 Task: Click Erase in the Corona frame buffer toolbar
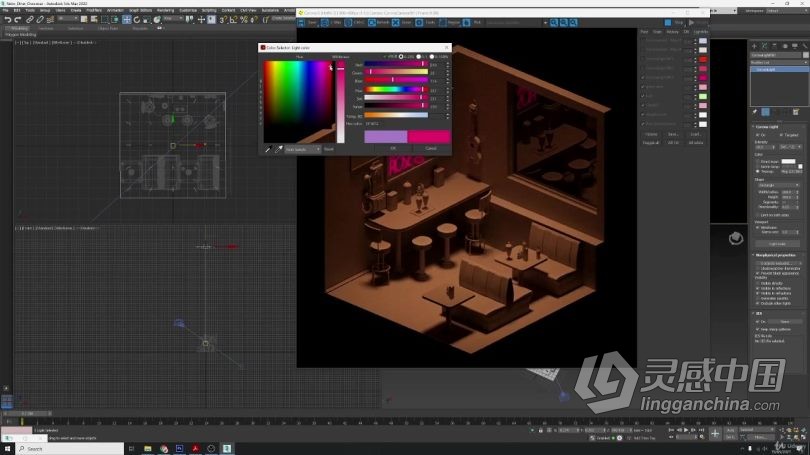pyautogui.click(x=402, y=23)
